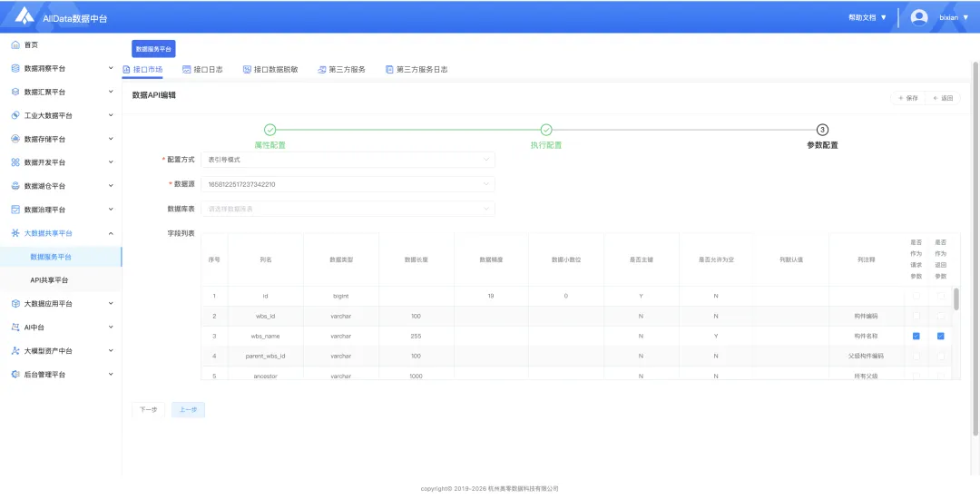
Task: Switch to the 第三方服务 tab
Action: 341,69
